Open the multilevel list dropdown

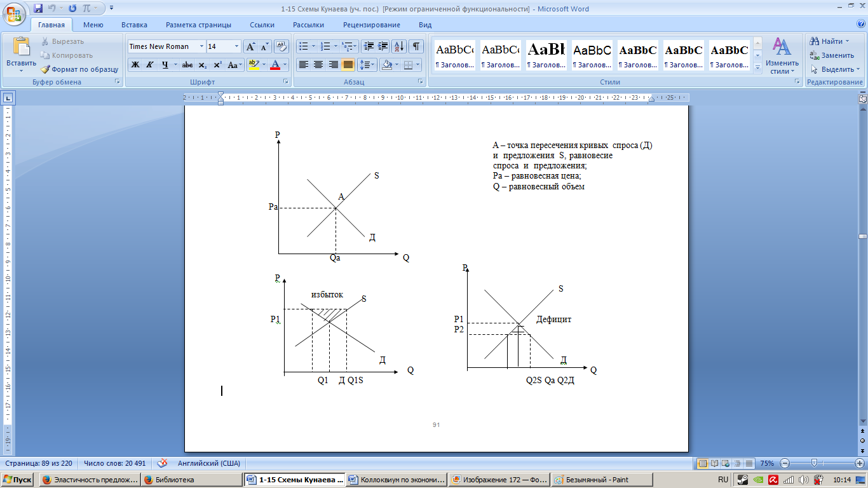pos(349,46)
